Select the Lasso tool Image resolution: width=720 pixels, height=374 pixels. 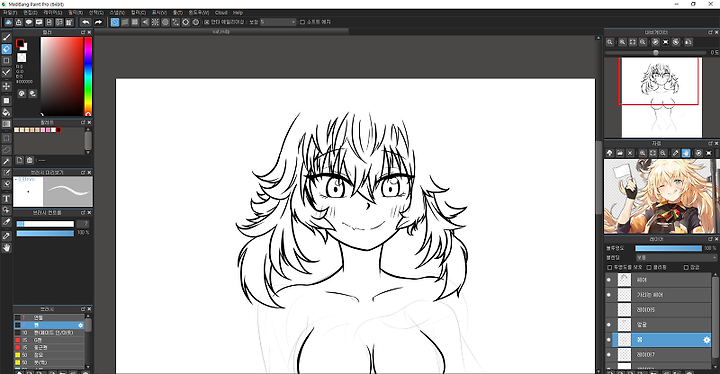pyautogui.click(x=6, y=149)
